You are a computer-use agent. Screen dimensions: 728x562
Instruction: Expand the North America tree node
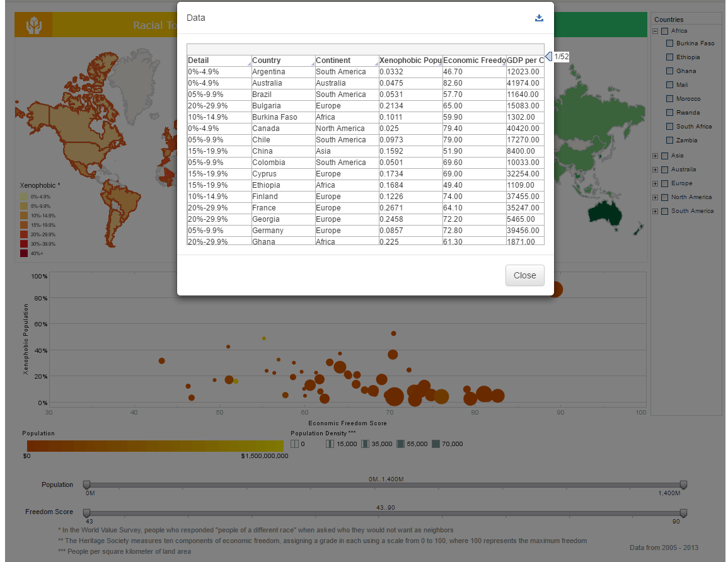tap(656, 197)
